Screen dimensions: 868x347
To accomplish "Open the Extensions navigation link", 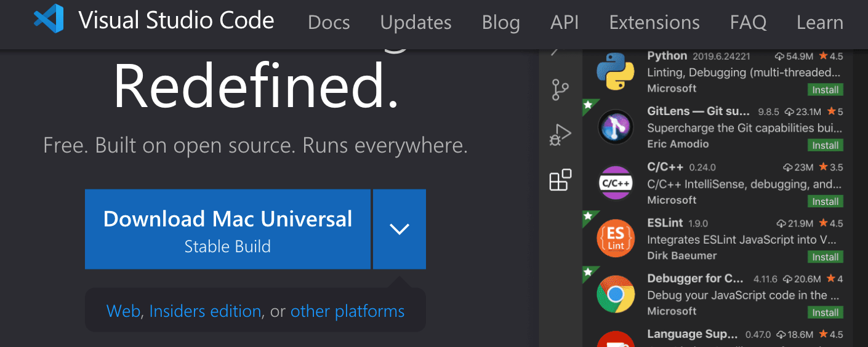I will click(654, 23).
